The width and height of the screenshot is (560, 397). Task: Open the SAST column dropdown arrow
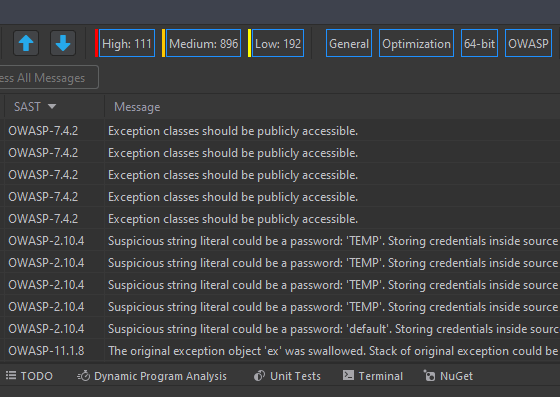tap(52, 106)
